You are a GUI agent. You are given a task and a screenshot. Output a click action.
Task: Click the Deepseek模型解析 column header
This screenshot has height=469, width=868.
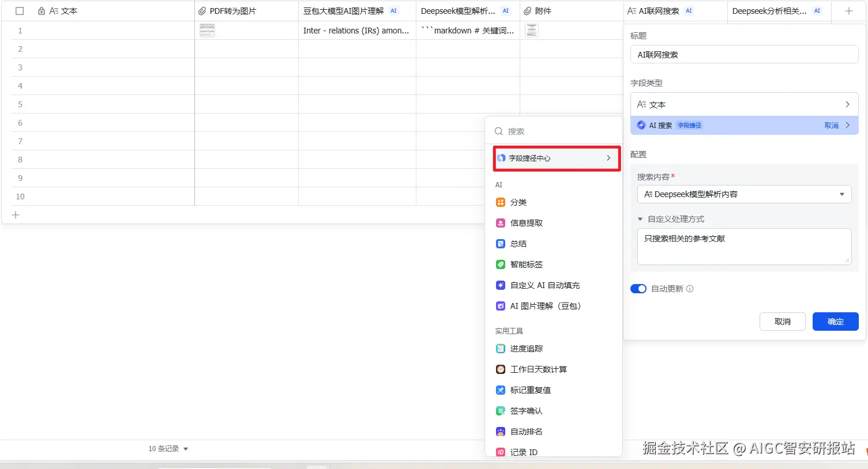(x=468, y=11)
